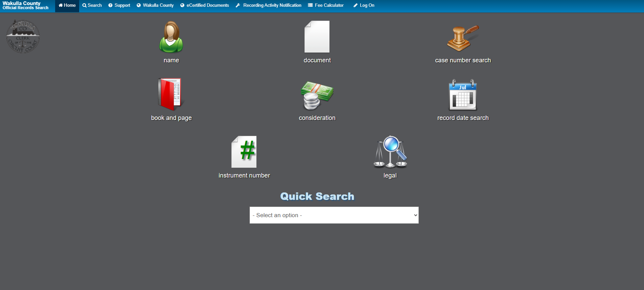Viewport: 644px width, 290px height.
Task: Open the Wakulla County menu item
Action: (x=155, y=5)
